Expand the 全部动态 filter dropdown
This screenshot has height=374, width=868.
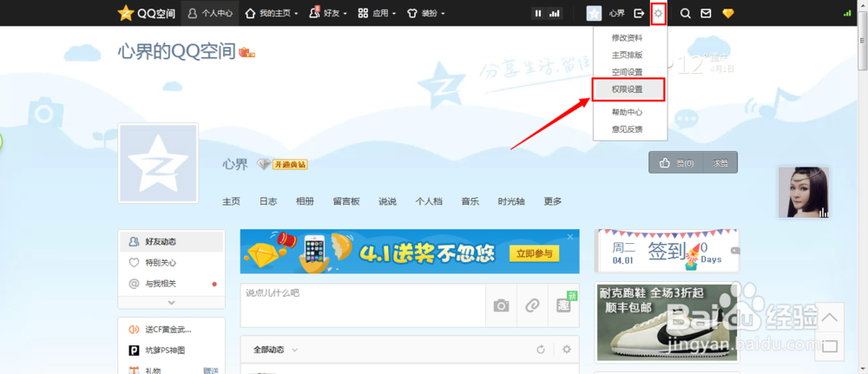[275, 350]
